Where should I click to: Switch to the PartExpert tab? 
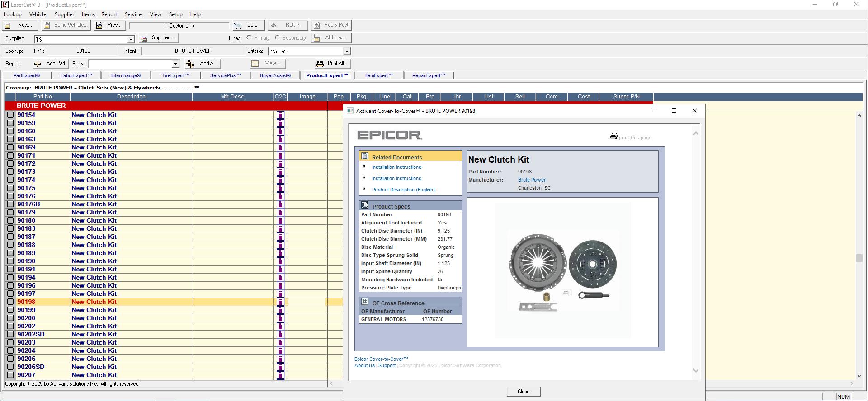point(27,76)
